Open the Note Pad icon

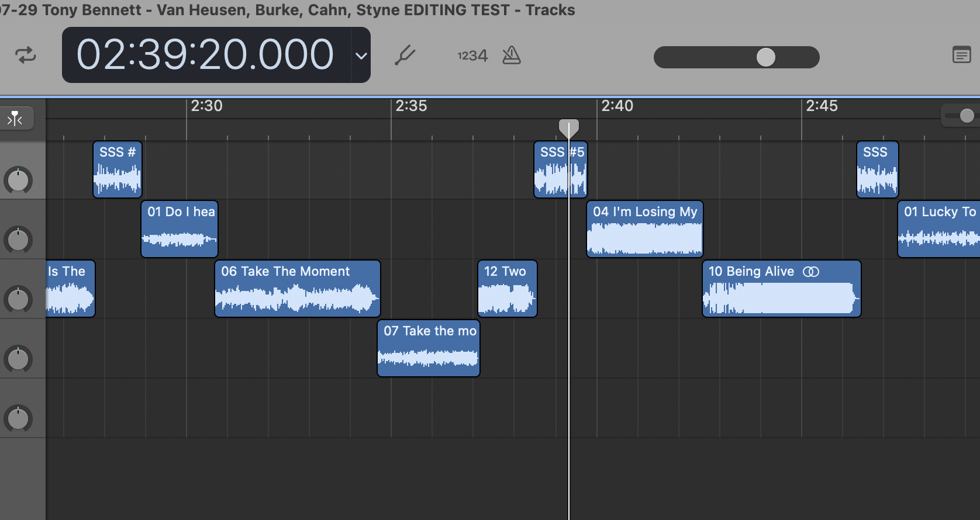coord(962,55)
